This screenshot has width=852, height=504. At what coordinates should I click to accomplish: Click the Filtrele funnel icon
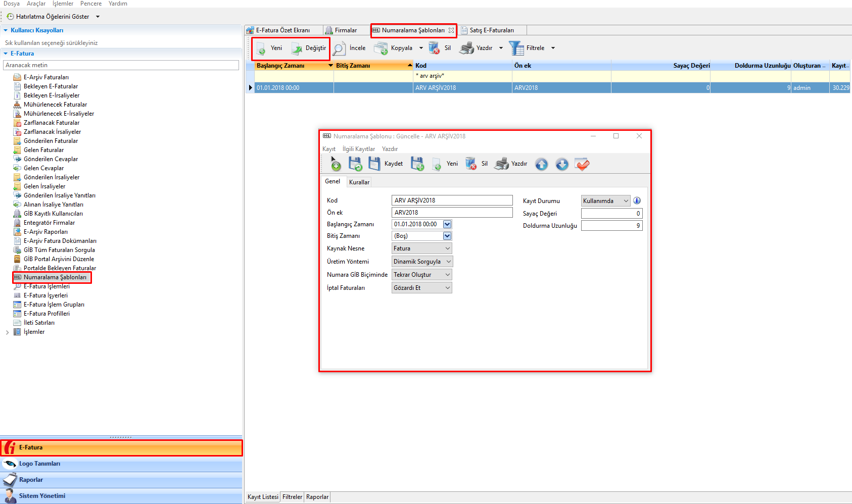[x=516, y=48]
